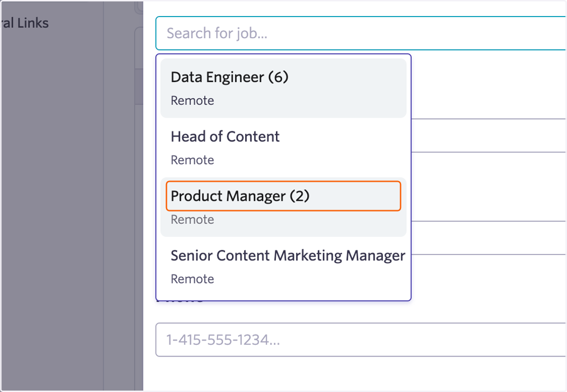Choose Head of Content from the job list
The width and height of the screenshot is (567, 392).
click(283, 148)
